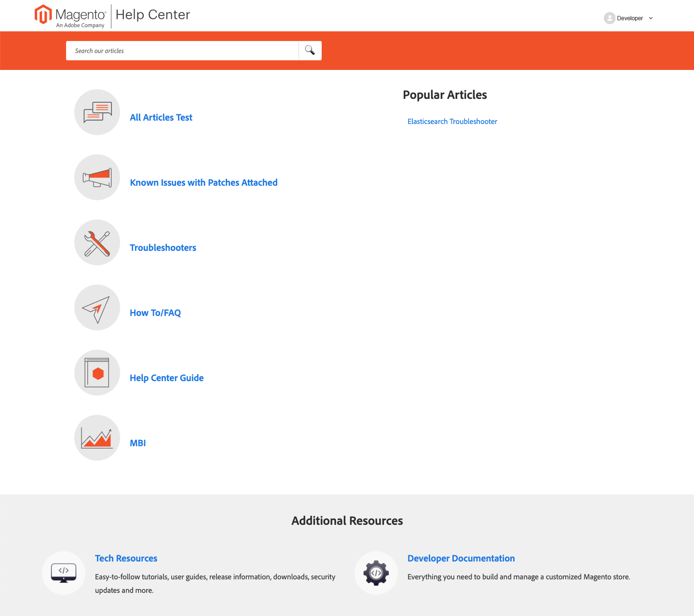The width and height of the screenshot is (694, 616).
Task: Click the paper plane How To/FAQ icon
Action: tap(97, 307)
